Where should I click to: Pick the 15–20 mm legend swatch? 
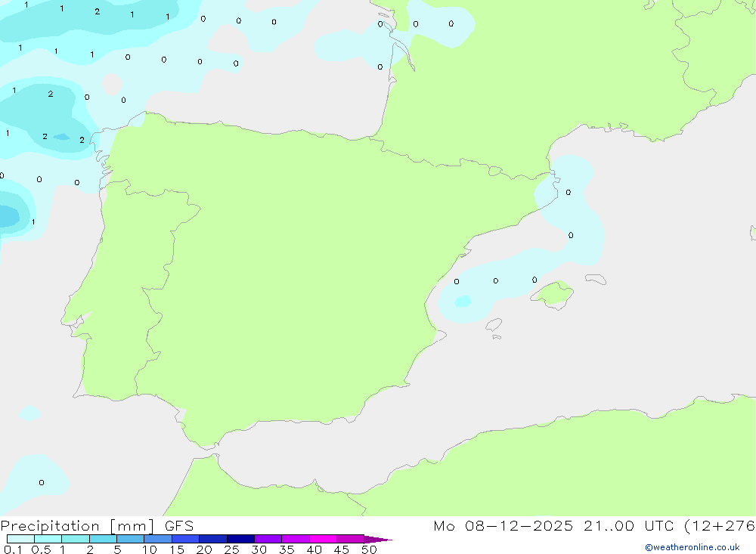coord(186,539)
